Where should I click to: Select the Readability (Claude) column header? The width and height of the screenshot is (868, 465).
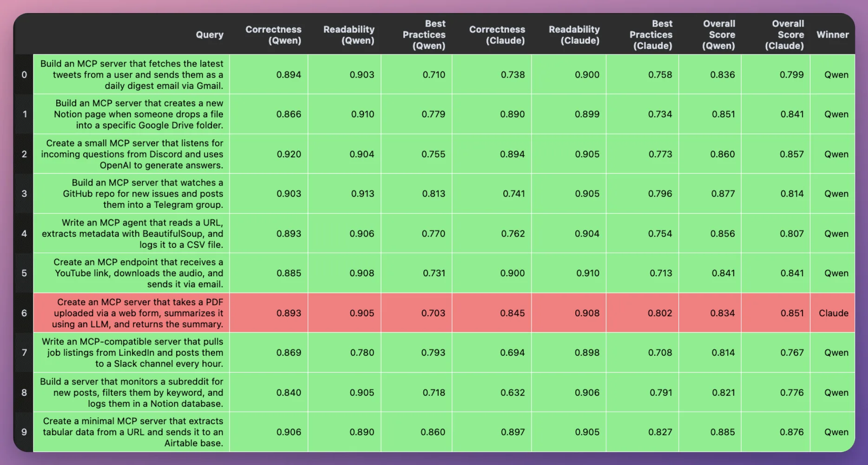tap(574, 34)
